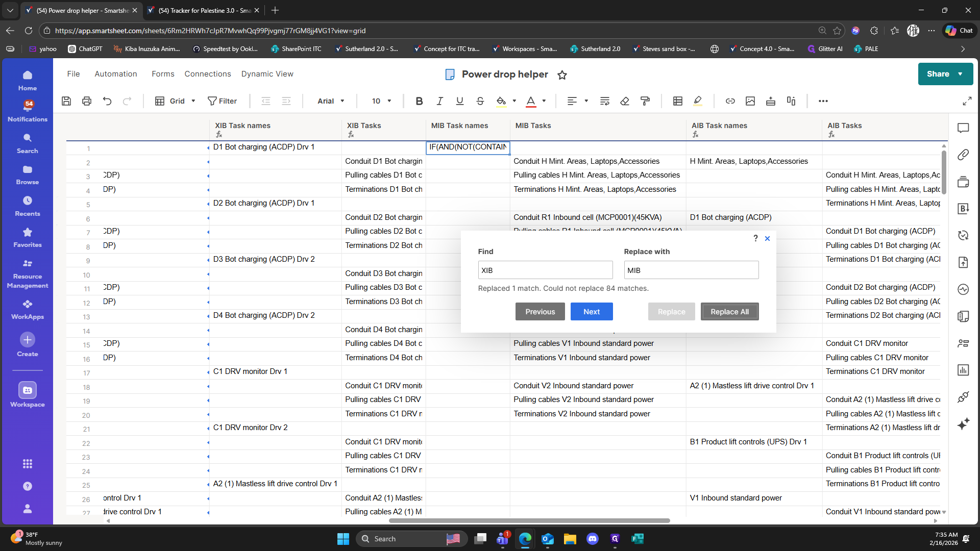Click the Undo arrow icon

pyautogui.click(x=107, y=101)
